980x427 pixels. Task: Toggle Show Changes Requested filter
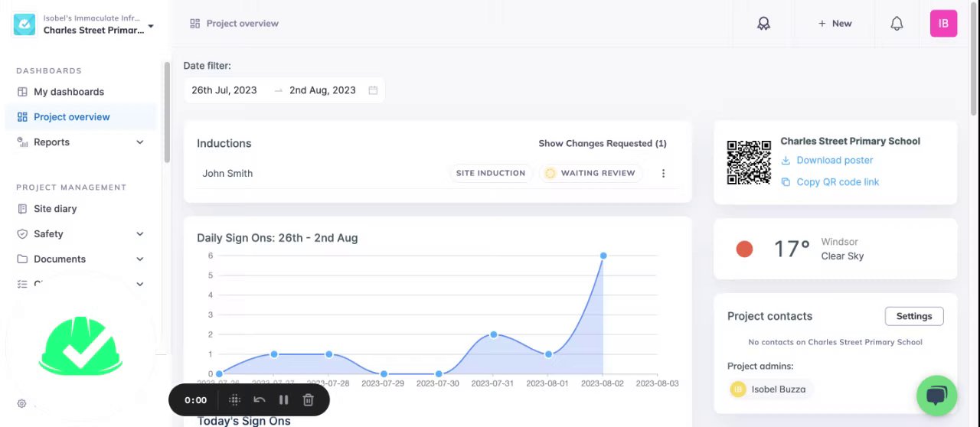pos(602,143)
